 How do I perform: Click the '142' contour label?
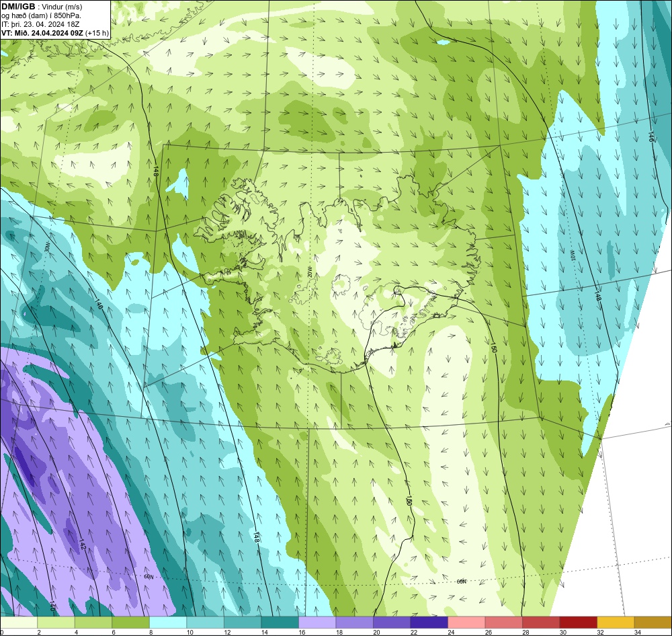click(83, 545)
